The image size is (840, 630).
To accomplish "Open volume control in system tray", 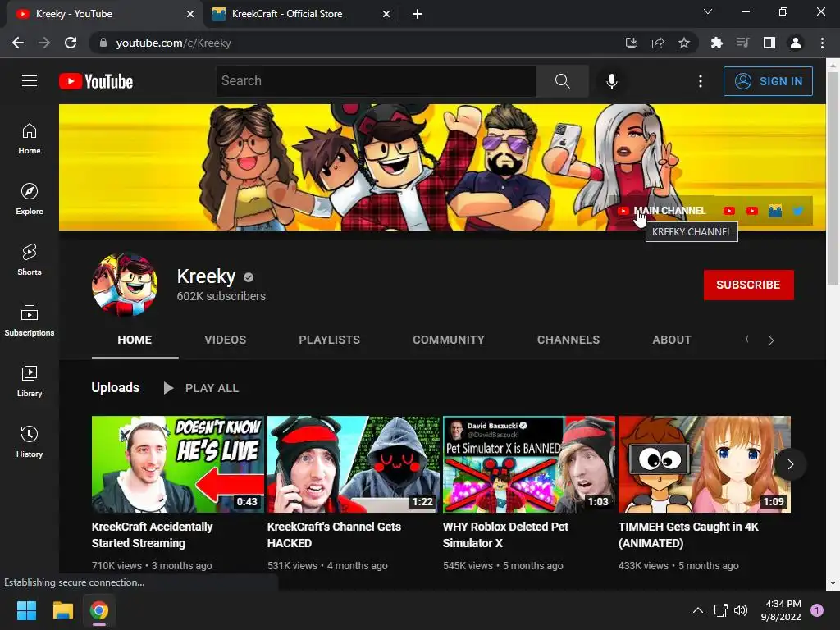I will 741,610.
